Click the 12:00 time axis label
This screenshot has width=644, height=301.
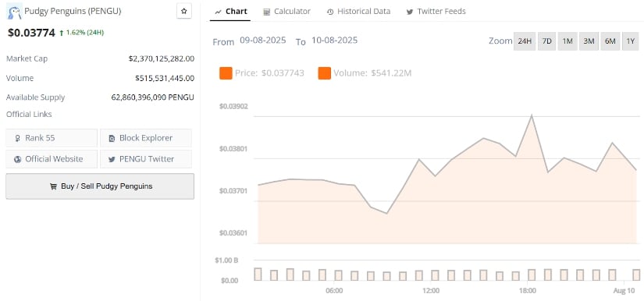[x=431, y=291]
